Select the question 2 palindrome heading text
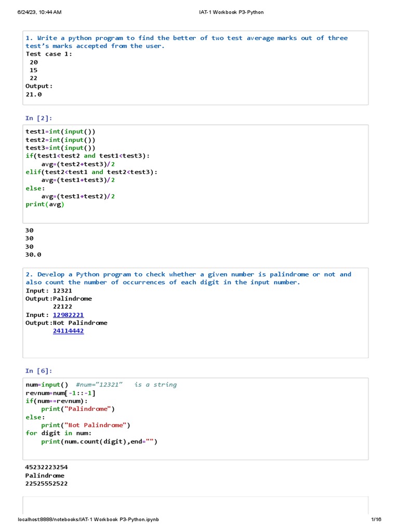 coord(188,278)
